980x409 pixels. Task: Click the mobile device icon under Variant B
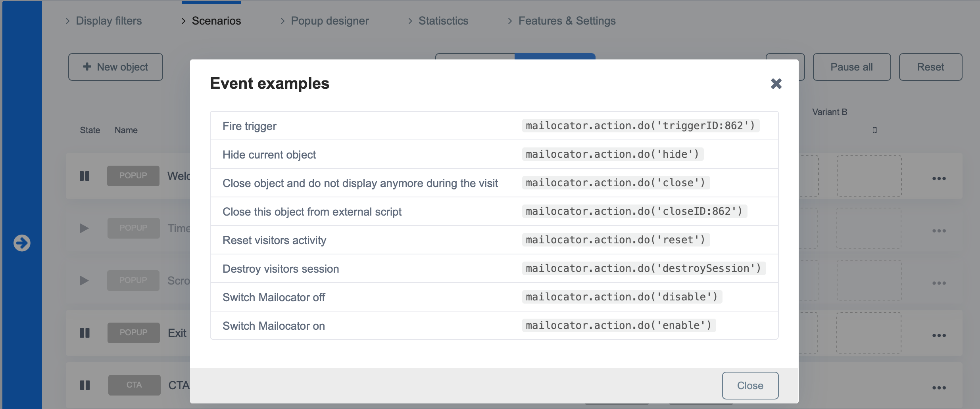874,130
